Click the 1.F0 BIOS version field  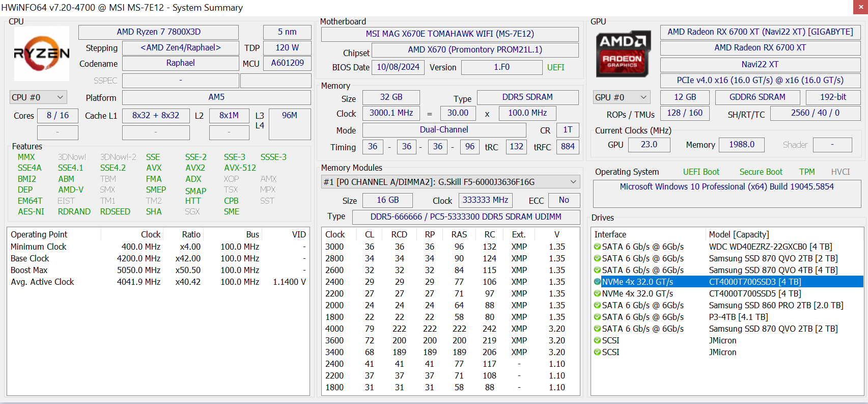point(501,67)
